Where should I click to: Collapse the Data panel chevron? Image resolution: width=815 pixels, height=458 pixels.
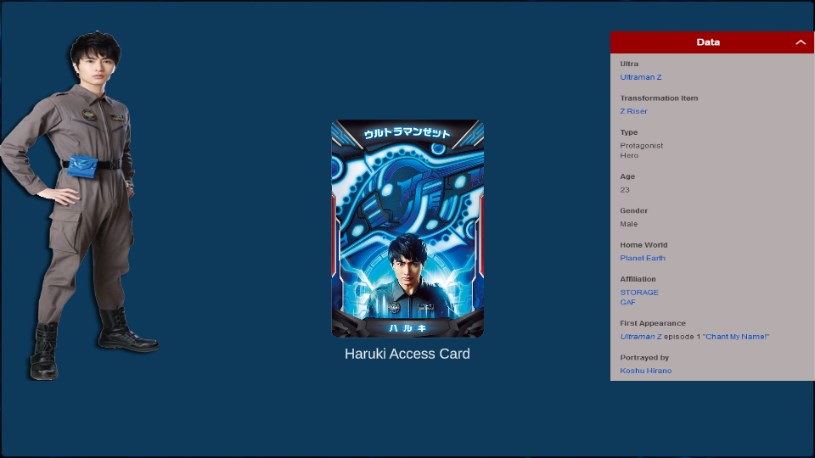[800, 43]
